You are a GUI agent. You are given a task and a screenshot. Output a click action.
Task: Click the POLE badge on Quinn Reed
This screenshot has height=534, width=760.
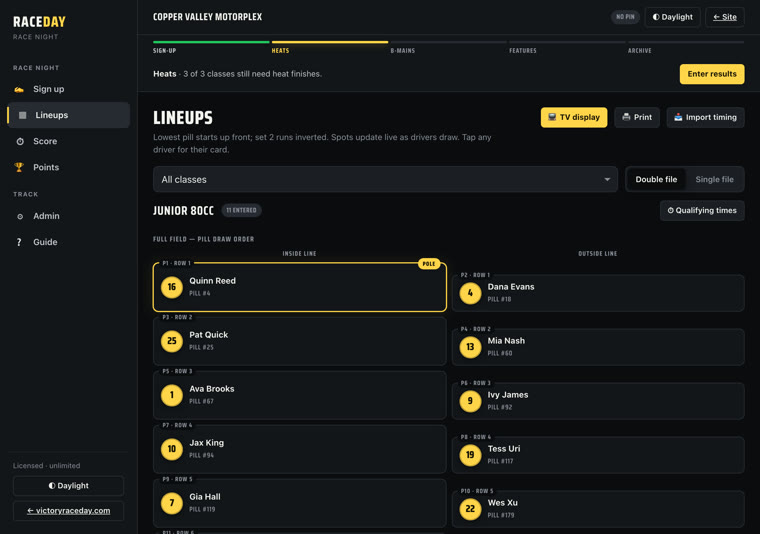tap(428, 264)
